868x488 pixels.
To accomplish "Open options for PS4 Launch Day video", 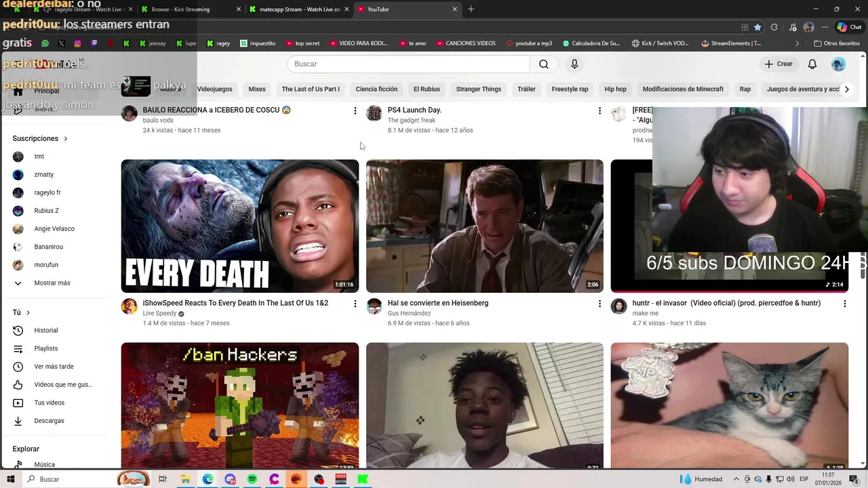I will [x=599, y=110].
